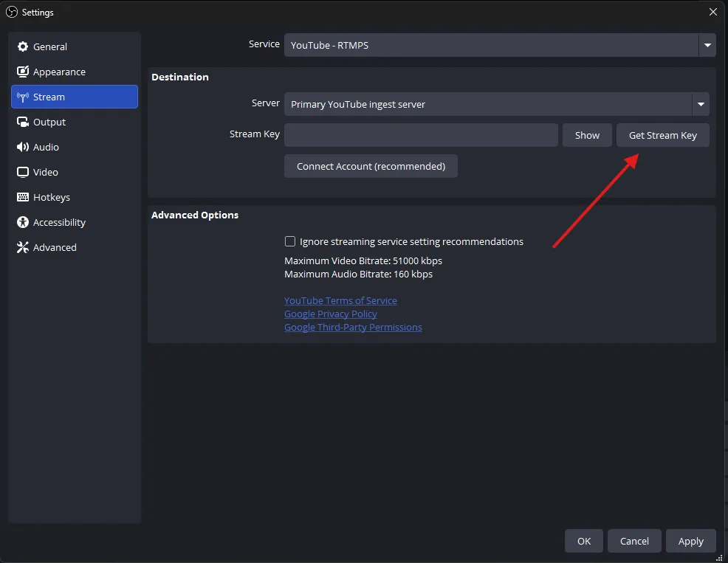The height and width of the screenshot is (563, 728).
Task: Select the Appearance palette icon
Action: [23, 72]
